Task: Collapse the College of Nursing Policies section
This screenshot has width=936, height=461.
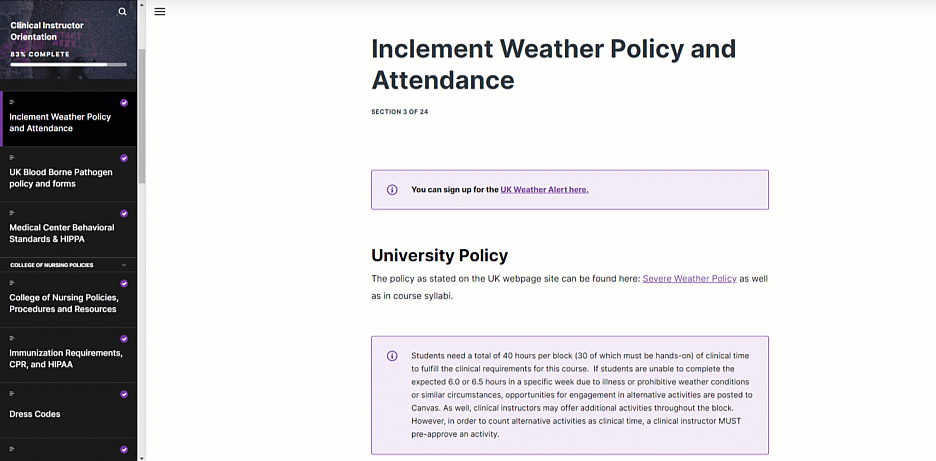Action: coord(124,265)
